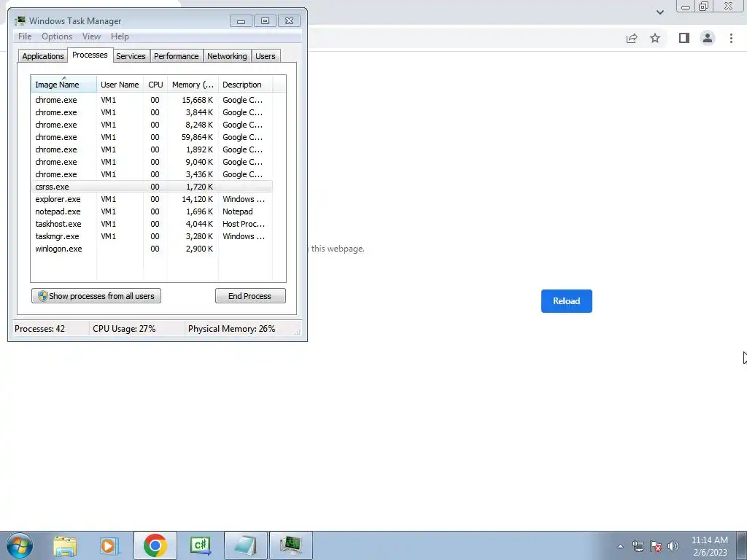Click the Task Manager title bar icon
The image size is (747, 560).
point(20,21)
